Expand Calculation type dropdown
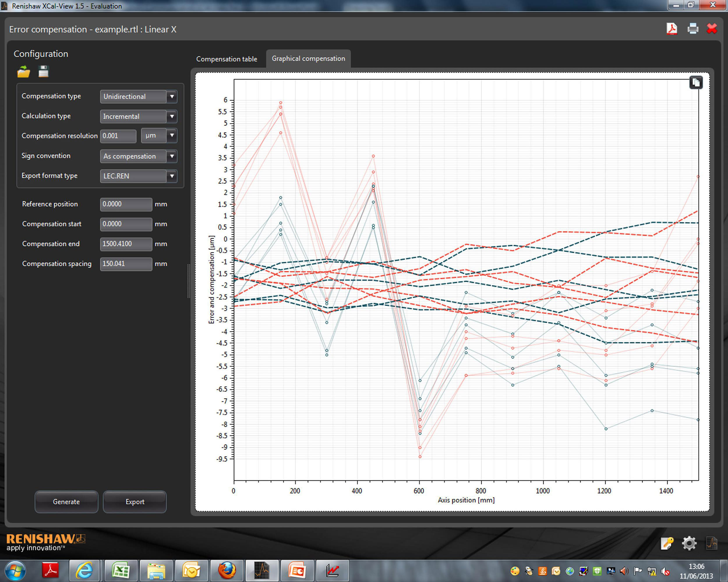 click(172, 116)
